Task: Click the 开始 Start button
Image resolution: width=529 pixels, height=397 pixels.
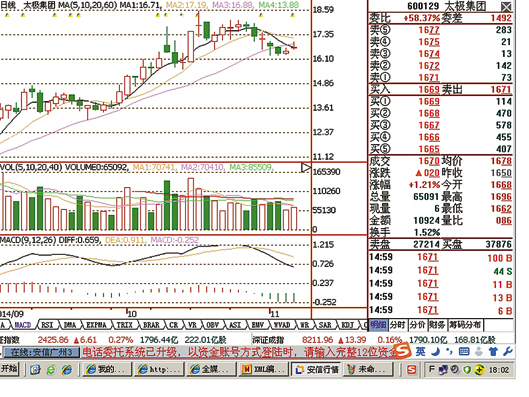Action: (x=9, y=369)
